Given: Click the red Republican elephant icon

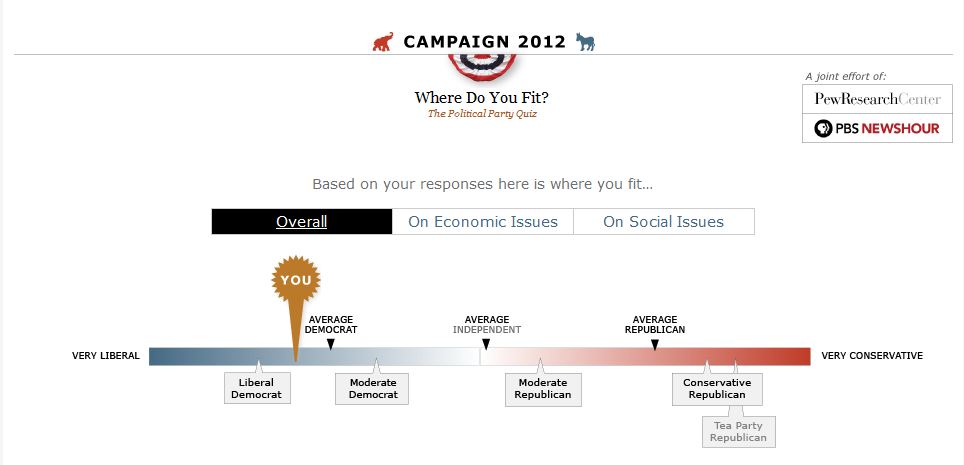Looking at the screenshot, I should (383, 42).
